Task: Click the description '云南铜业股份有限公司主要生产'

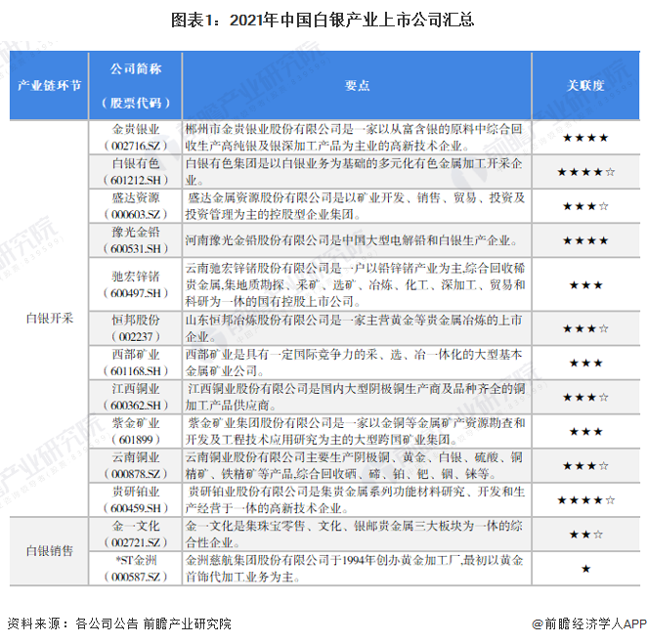Action: [354, 465]
